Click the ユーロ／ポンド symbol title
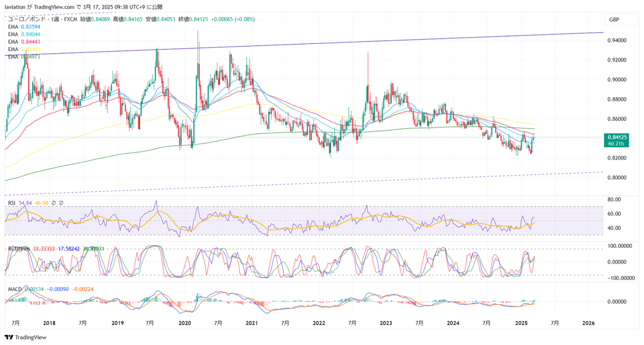The height and width of the screenshot is (345, 644). click(x=28, y=19)
